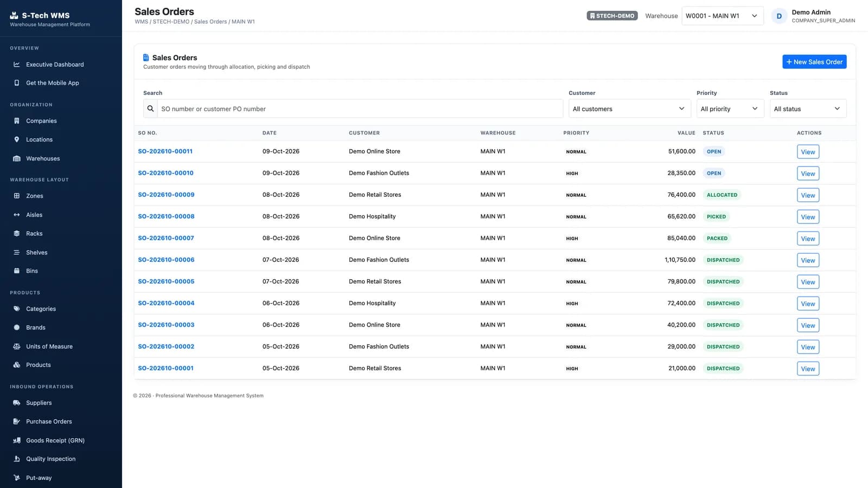The height and width of the screenshot is (488, 868).
Task: Click the Locations pin icon
Action: [17, 139]
